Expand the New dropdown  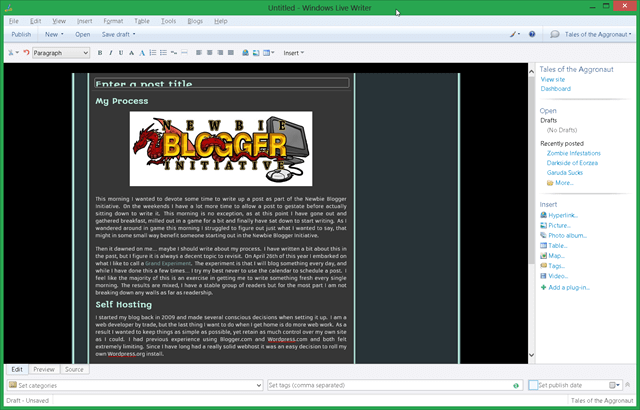pos(54,34)
